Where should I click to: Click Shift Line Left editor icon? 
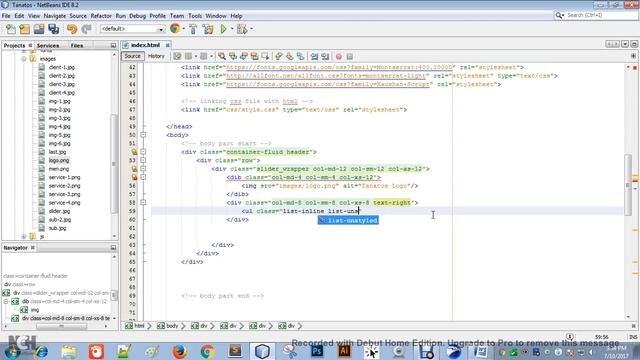[x=314, y=56]
